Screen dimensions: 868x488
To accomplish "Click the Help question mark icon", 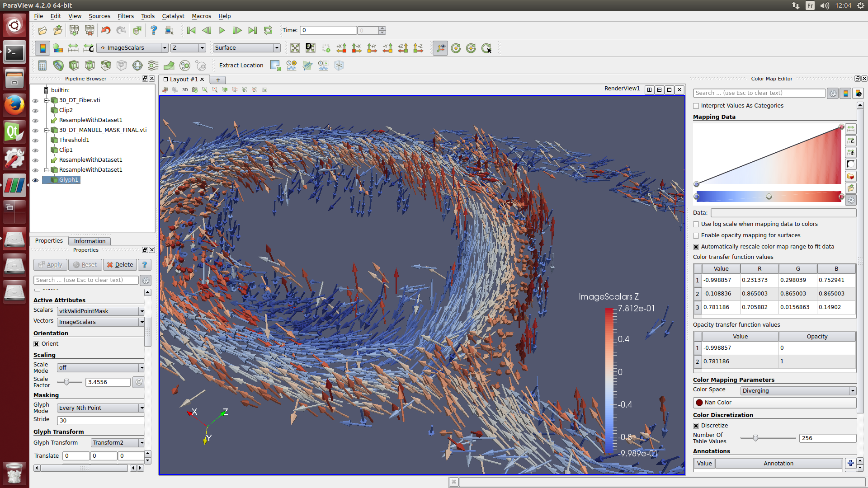I will tap(154, 30).
